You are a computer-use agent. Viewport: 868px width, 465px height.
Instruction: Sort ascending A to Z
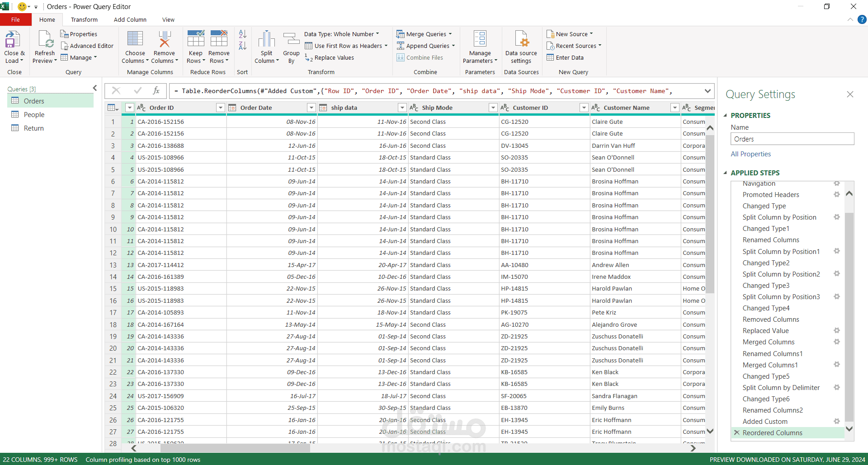[x=242, y=34]
